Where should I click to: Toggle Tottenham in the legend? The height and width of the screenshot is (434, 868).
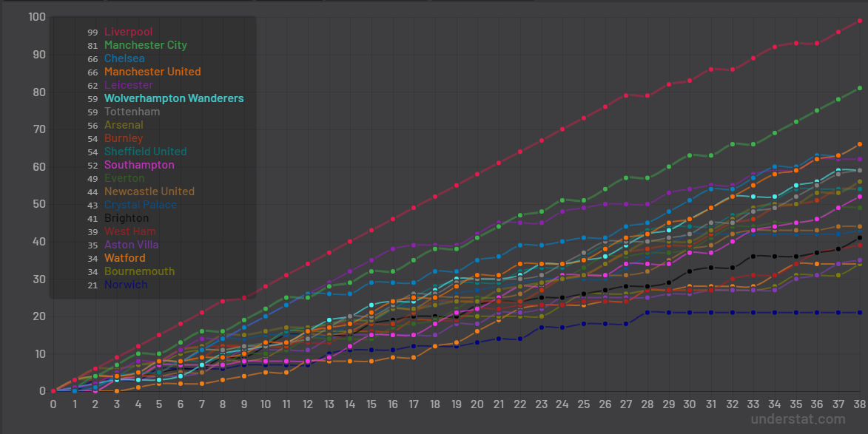[132, 111]
